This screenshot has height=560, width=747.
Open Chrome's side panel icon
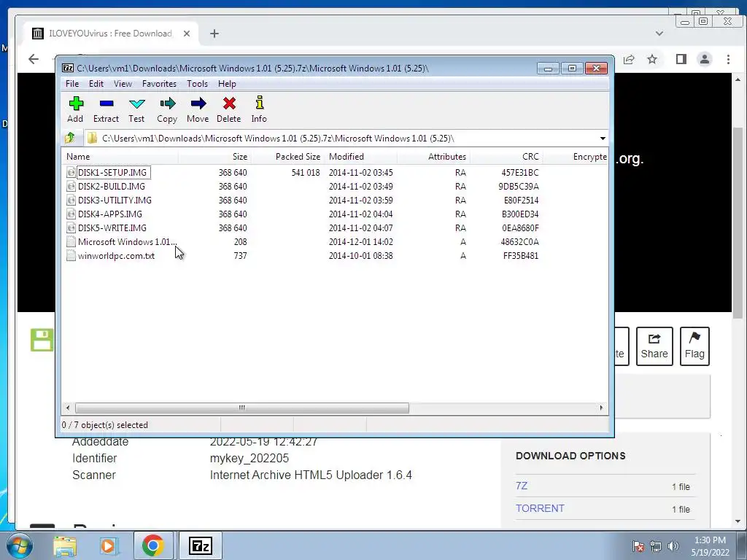(x=681, y=59)
